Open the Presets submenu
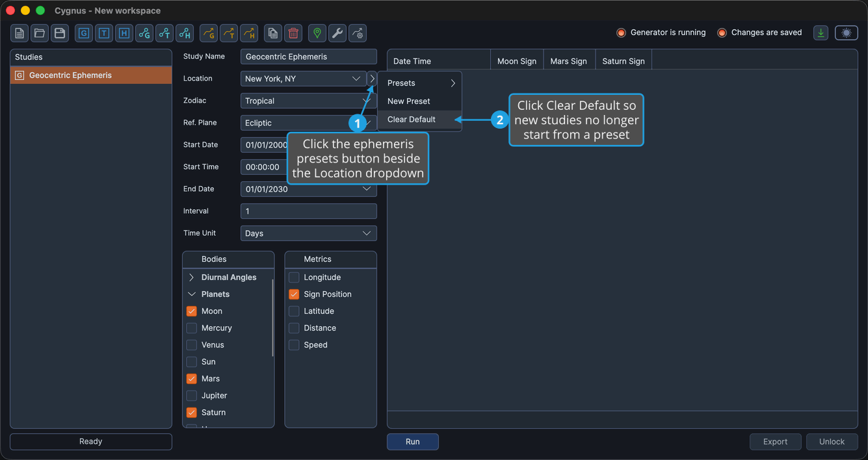This screenshot has width=868, height=460. coord(420,83)
